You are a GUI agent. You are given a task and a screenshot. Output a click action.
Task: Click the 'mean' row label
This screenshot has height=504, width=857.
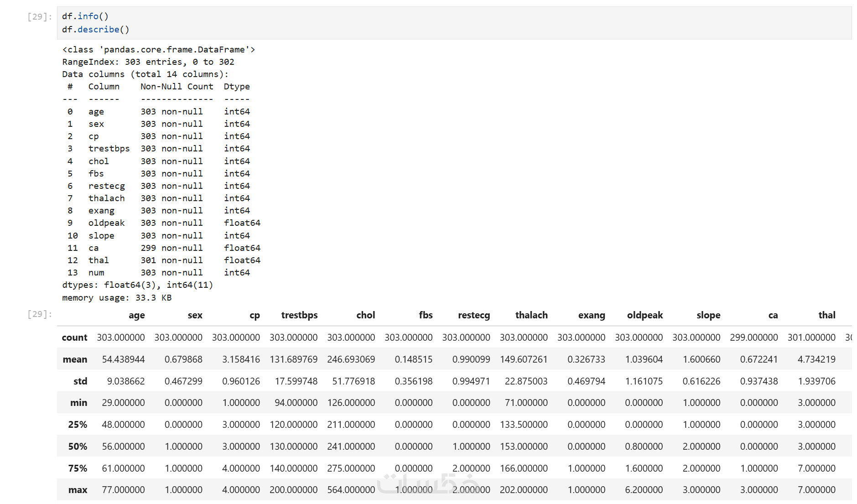click(x=75, y=359)
